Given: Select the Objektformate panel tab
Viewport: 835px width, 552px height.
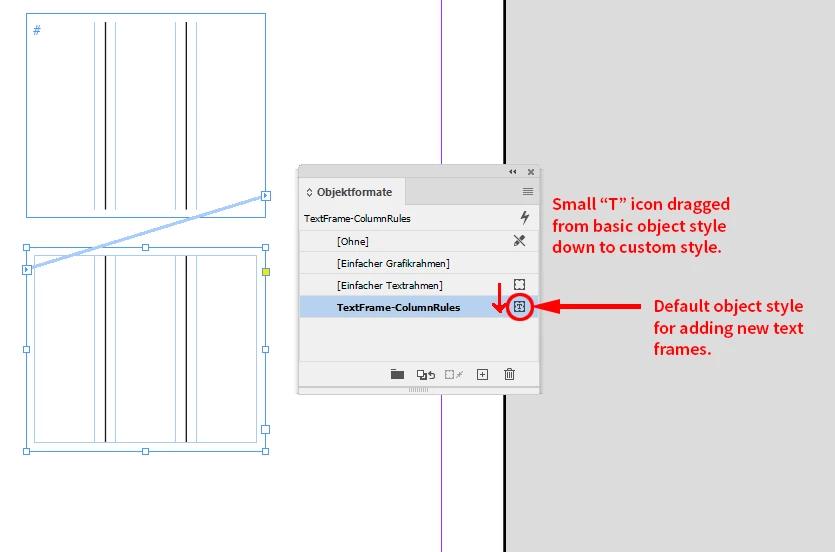Looking at the screenshot, I should click(354, 192).
